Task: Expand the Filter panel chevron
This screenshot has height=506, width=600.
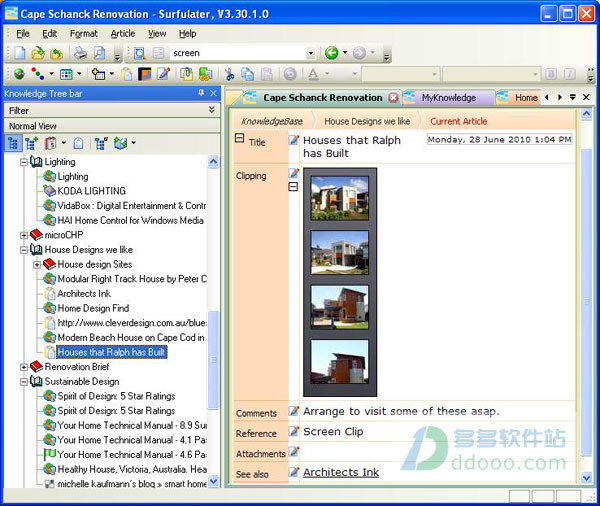Action: (x=212, y=110)
